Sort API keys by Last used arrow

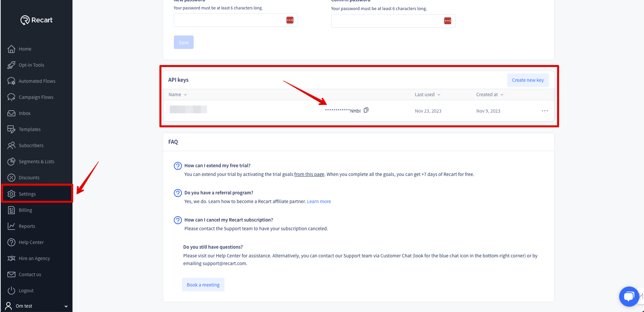[439, 95]
